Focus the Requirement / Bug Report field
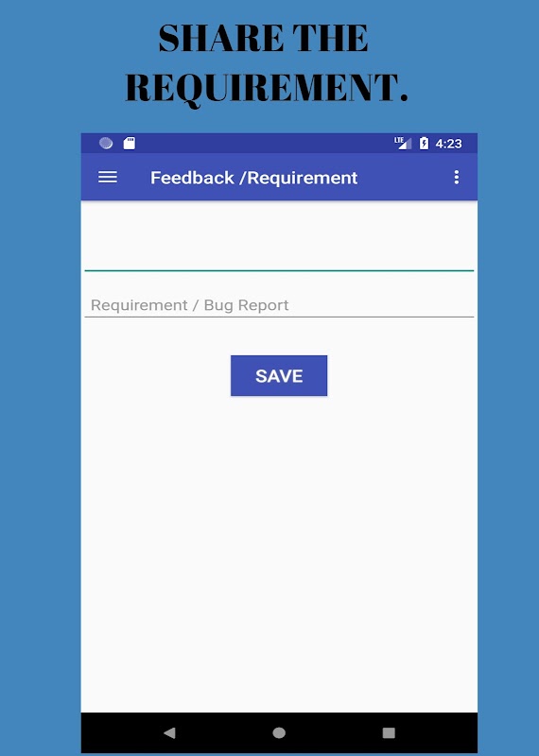The image size is (539, 756). click(x=279, y=305)
